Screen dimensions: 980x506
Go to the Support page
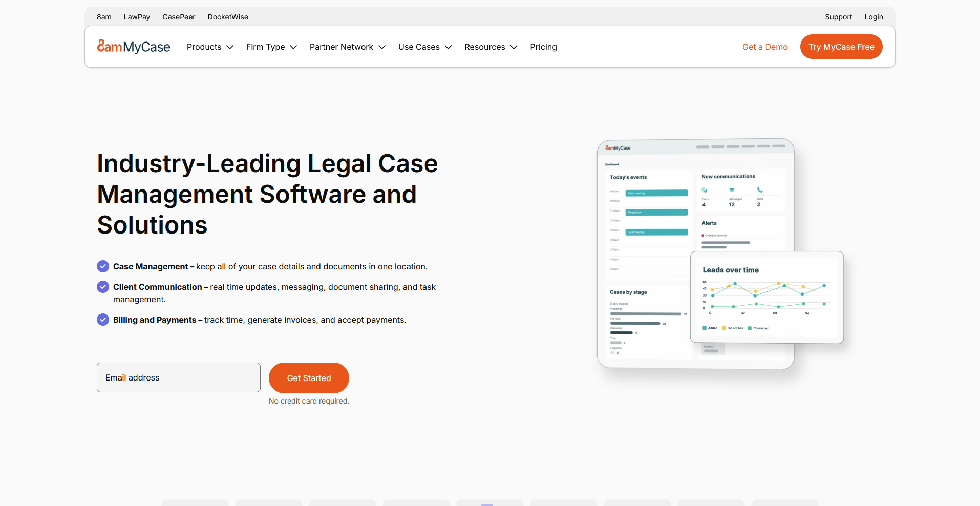(838, 17)
